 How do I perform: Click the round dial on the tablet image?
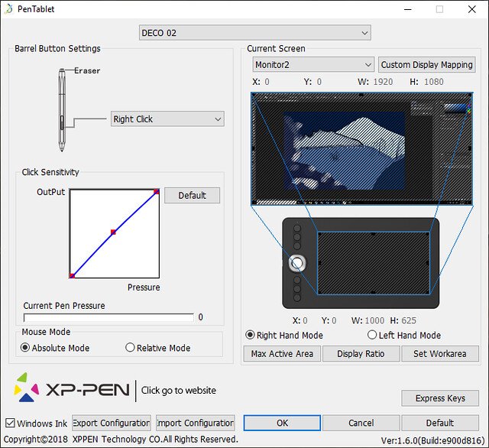[297, 262]
